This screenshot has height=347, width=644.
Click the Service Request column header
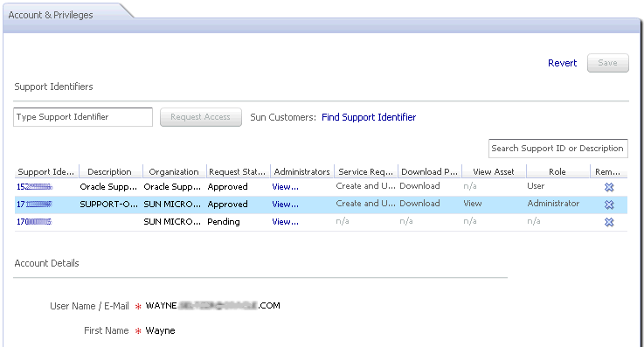(x=365, y=171)
